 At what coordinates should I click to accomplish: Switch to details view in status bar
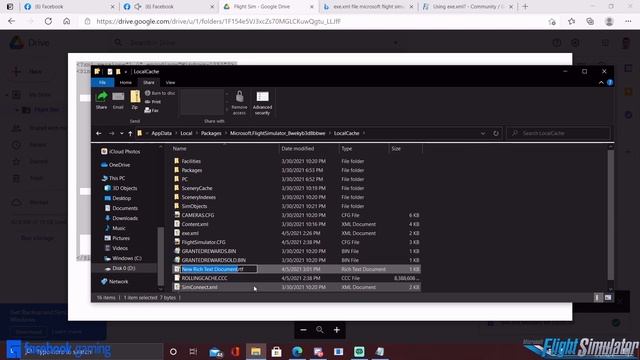pyautogui.click(x=598, y=298)
